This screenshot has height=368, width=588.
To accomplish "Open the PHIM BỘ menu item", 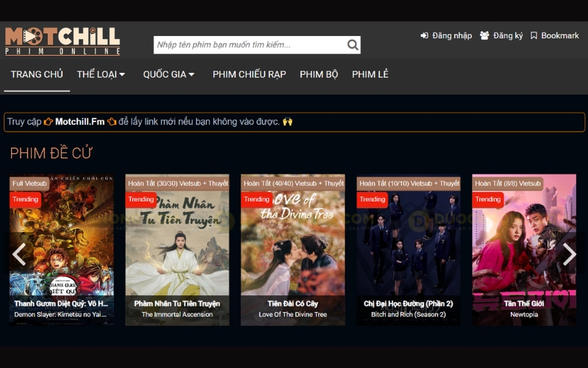I will [319, 74].
